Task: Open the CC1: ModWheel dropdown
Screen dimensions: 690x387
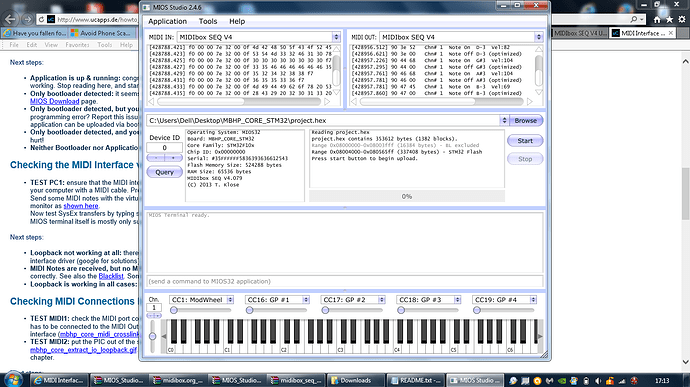Action: click(230, 300)
